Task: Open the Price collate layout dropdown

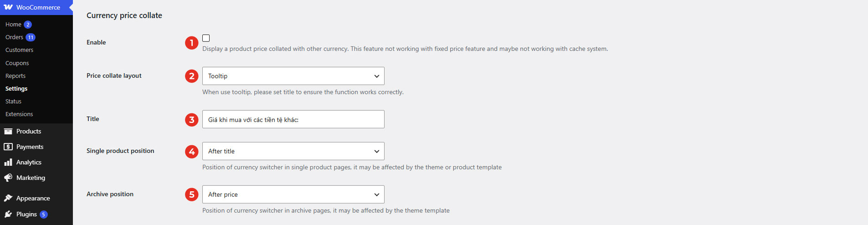Action: (293, 76)
